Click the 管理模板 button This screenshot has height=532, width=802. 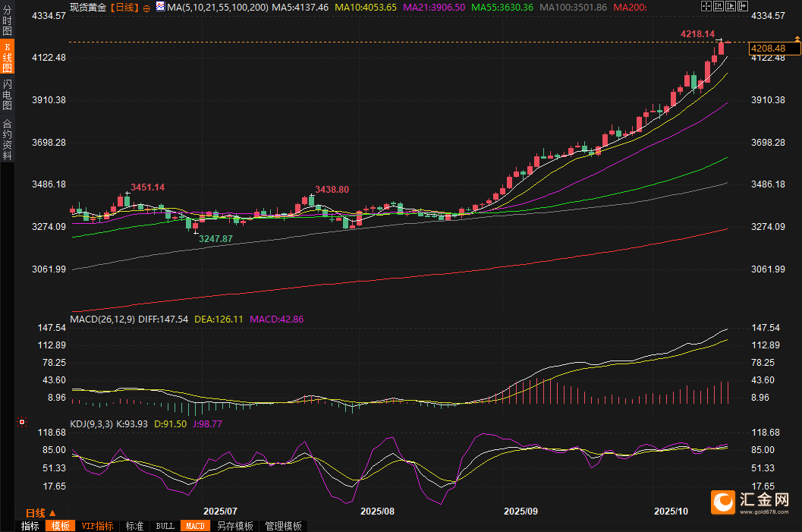(283, 526)
